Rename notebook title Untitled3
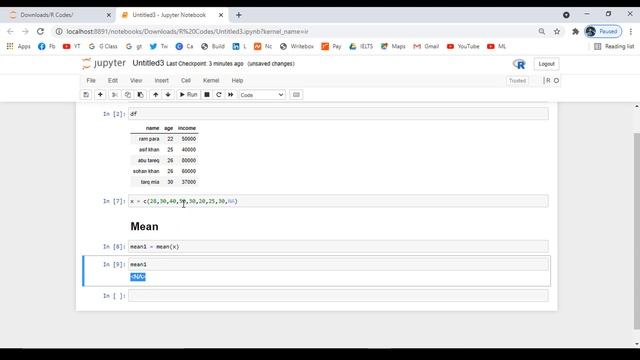Screen dimensions: 640x360 point(148,63)
